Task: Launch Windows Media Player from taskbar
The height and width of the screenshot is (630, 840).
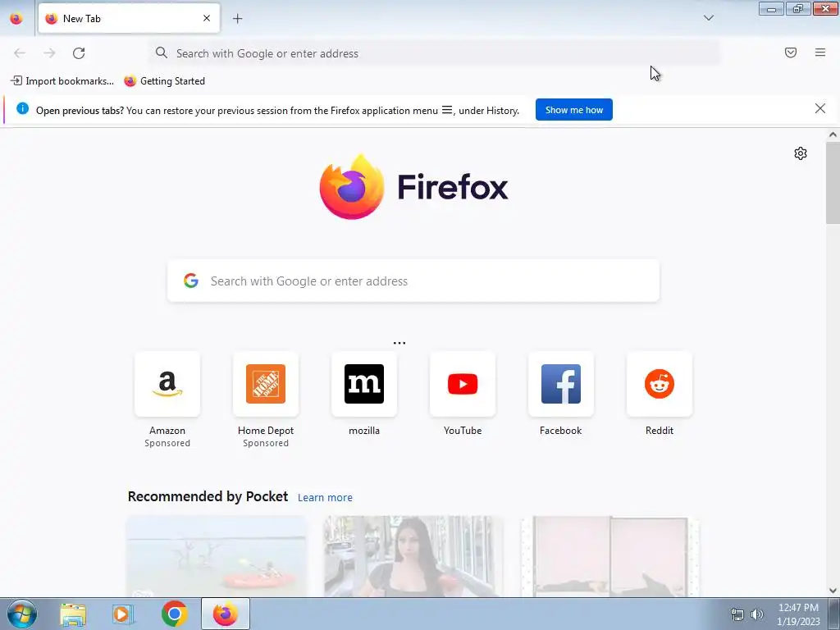Action: (x=123, y=614)
